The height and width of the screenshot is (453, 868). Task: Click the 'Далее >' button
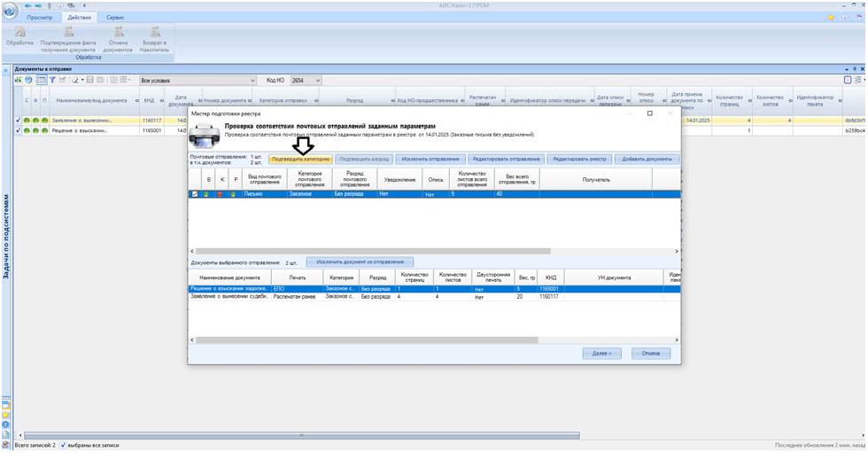(602, 353)
